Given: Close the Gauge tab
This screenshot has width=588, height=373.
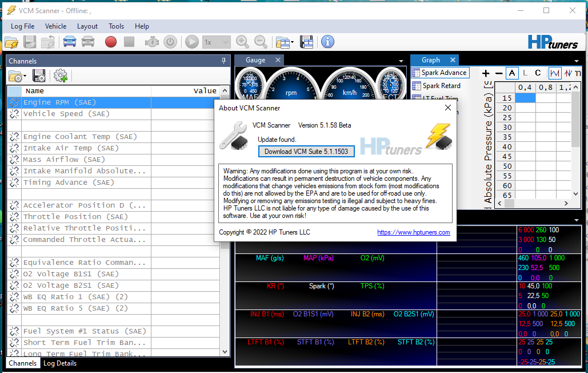Looking at the screenshot, I should coord(278,60).
